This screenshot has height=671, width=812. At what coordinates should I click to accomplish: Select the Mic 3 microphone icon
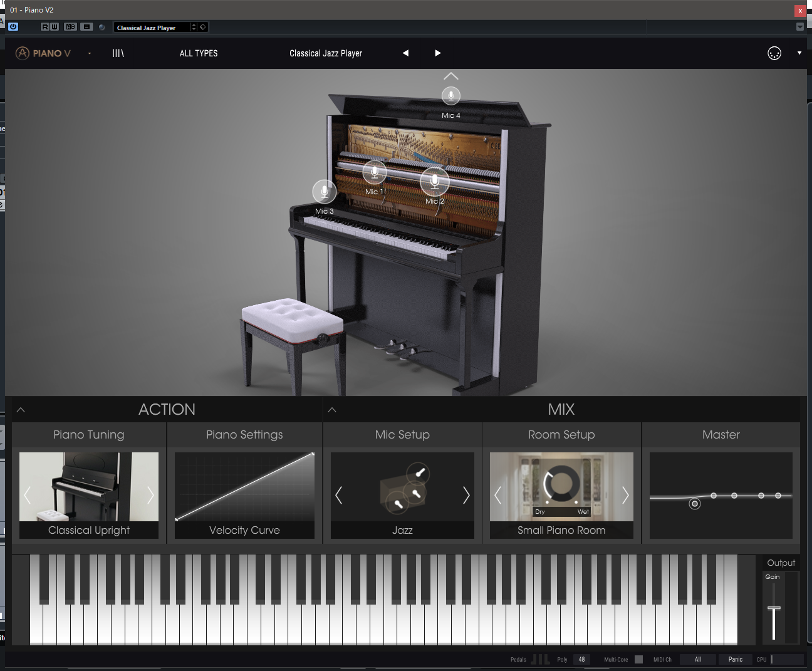tap(324, 191)
